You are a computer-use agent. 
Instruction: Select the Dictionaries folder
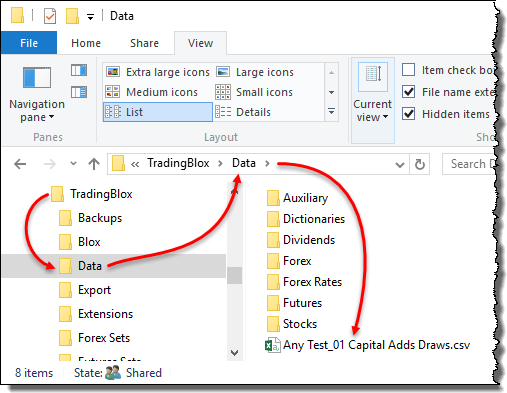pos(306,219)
